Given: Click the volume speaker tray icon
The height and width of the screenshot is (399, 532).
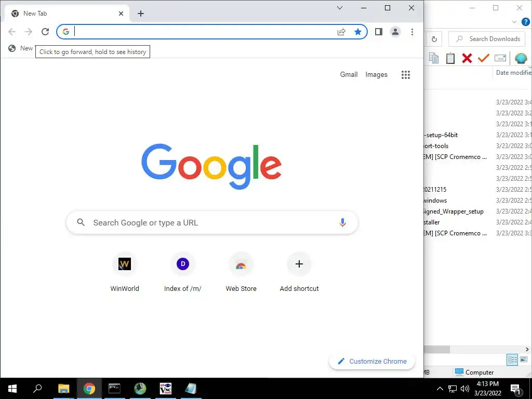Looking at the screenshot, I should (x=465, y=389).
